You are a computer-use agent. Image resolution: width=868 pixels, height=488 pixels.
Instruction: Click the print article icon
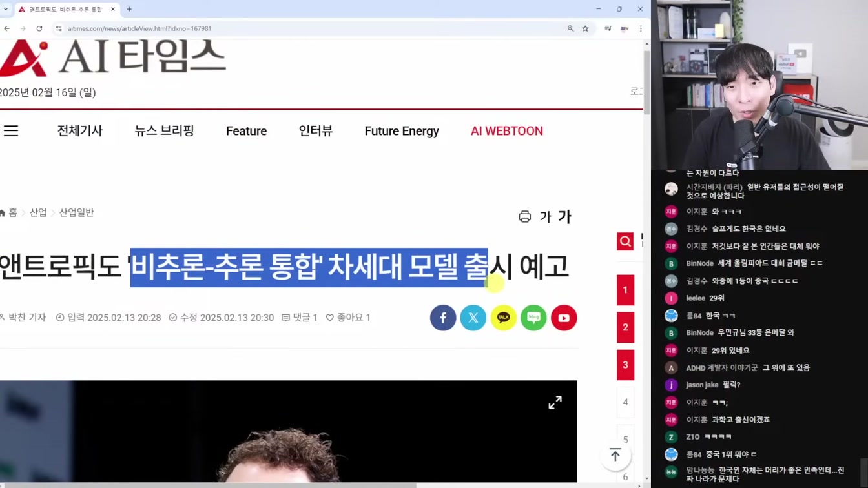[525, 217]
